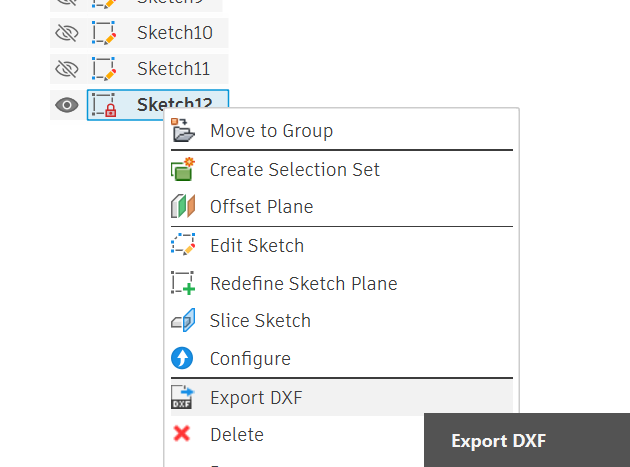Hide Sketch12 using its eye icon
This screenshot has height=467, width=630.
point(66,105)
